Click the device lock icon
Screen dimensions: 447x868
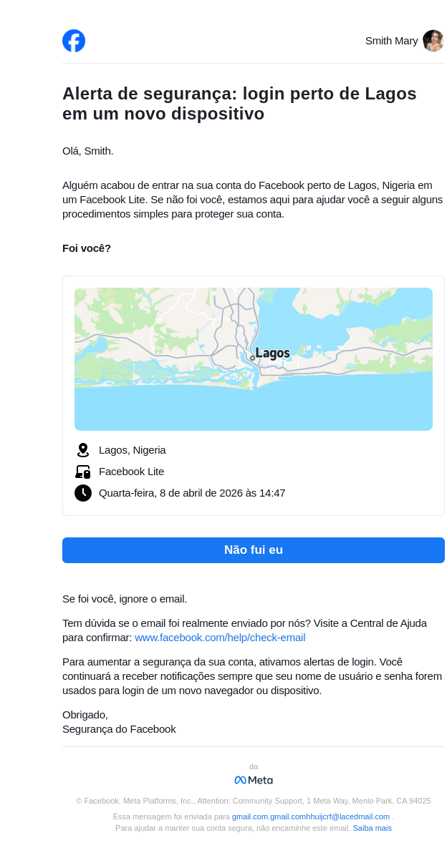pos(83,472)
